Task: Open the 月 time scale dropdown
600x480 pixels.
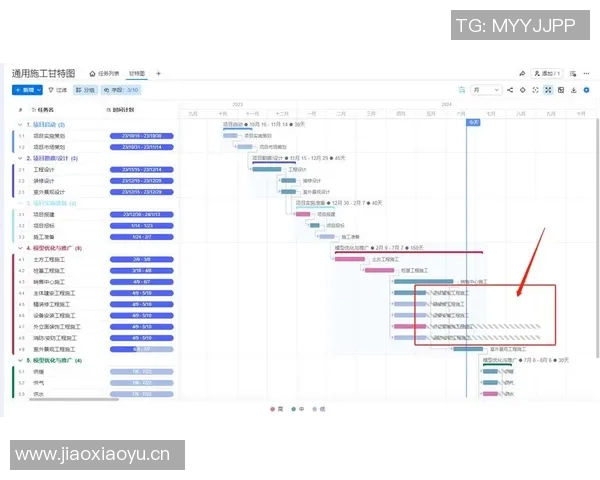Action: (487, 90)
